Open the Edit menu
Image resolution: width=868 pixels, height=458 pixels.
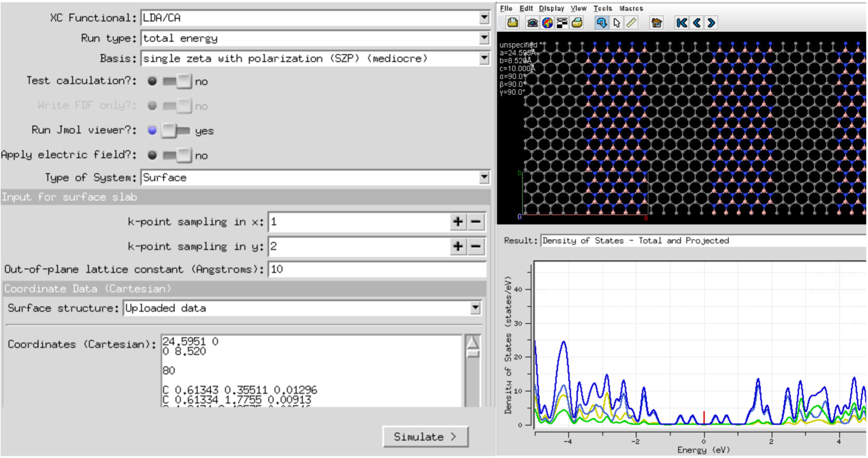click(x=526, y=8)
